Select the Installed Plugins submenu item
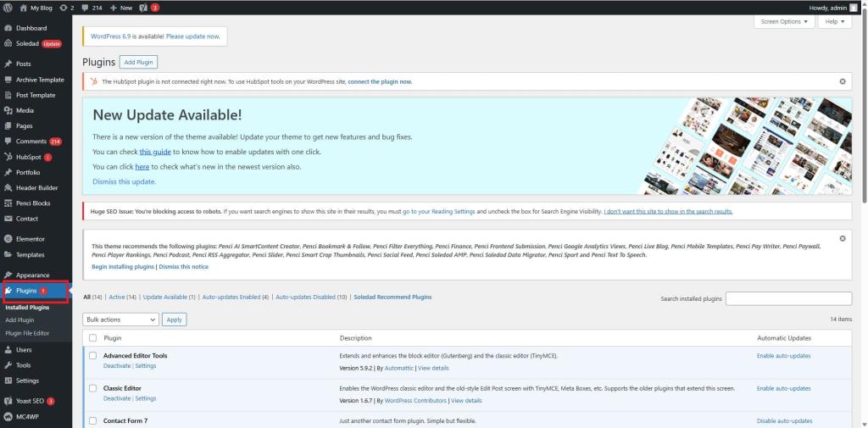The image size is (868, 428). [27, 308]
